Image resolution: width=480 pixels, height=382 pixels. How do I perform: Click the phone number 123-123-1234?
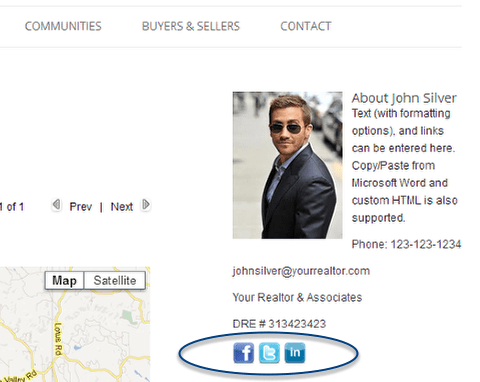click(426, 244)
